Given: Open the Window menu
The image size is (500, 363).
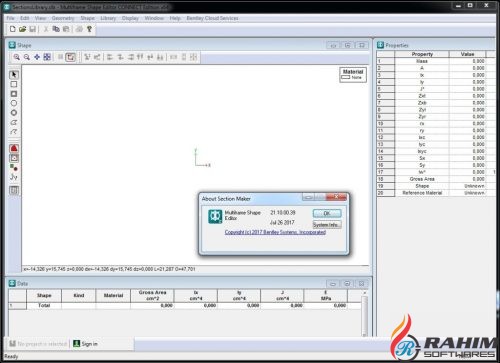Looking at the screenshot, I should [x=154, y=18].
